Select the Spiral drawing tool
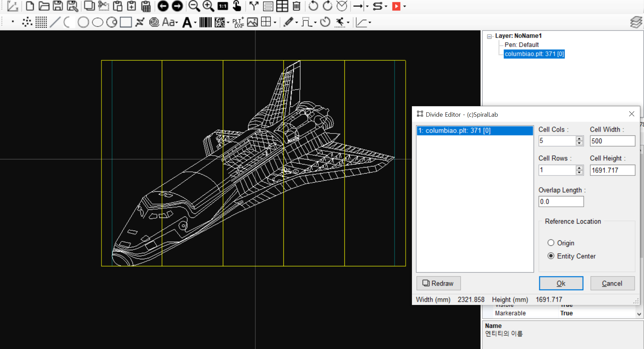Image resolution: width=644 pixels, height=349 pixels. 154,22
